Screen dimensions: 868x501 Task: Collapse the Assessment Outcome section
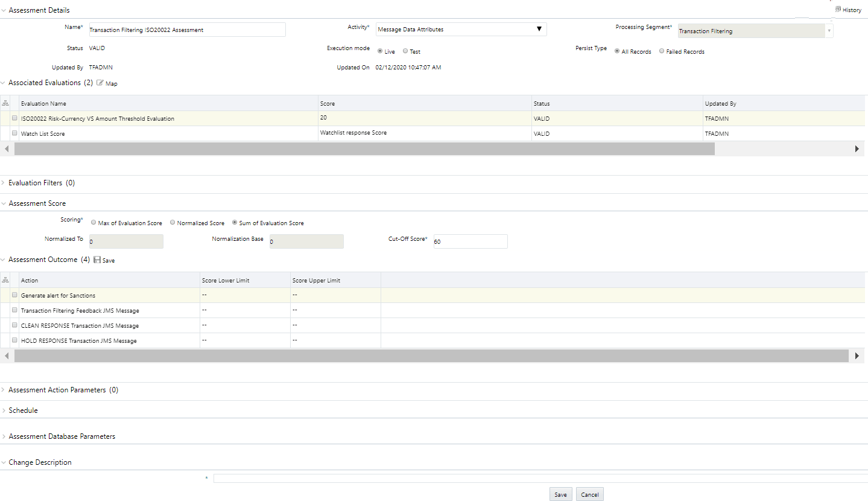click(4, 260)
